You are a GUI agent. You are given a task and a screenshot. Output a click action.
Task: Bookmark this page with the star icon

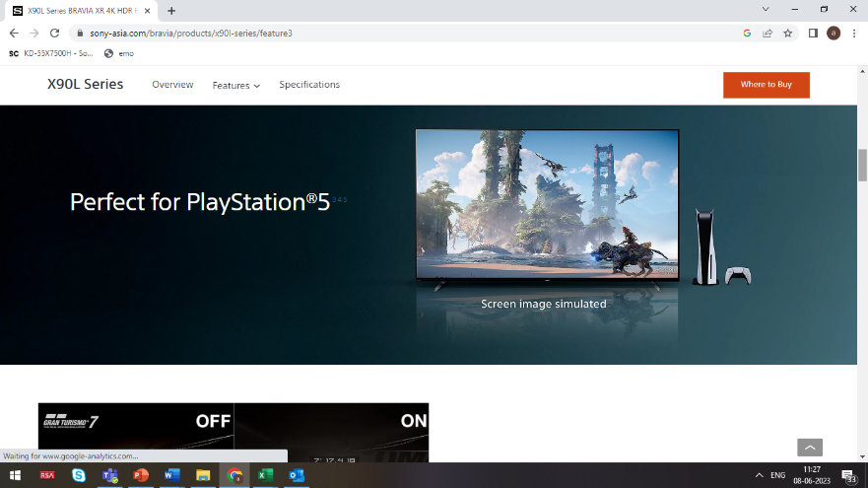point(788,34)
